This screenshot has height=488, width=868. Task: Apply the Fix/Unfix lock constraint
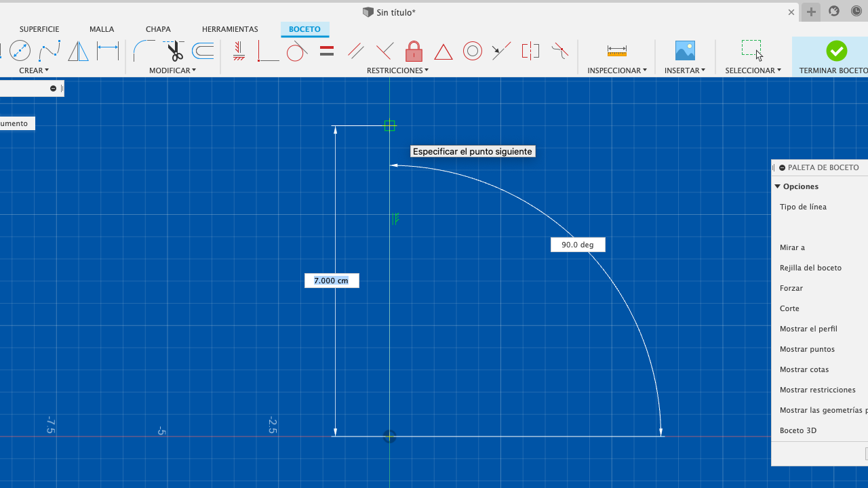414,51
